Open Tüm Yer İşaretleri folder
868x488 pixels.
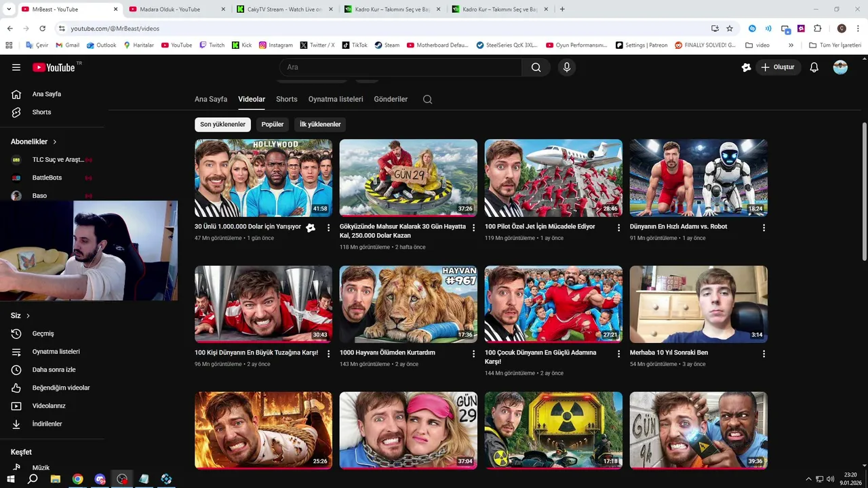[835, 45]
